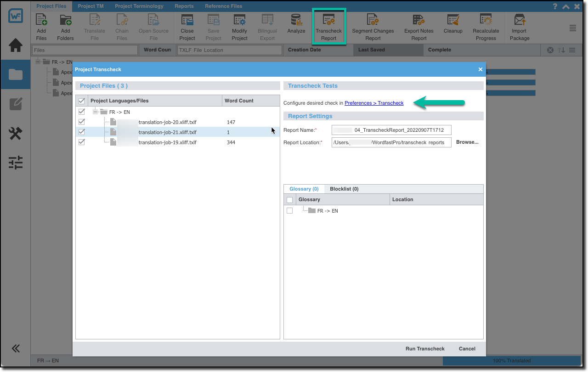Open the sliders preferences sidebar icon
This screenshot has width=588, height=372.
click(16, 163)
